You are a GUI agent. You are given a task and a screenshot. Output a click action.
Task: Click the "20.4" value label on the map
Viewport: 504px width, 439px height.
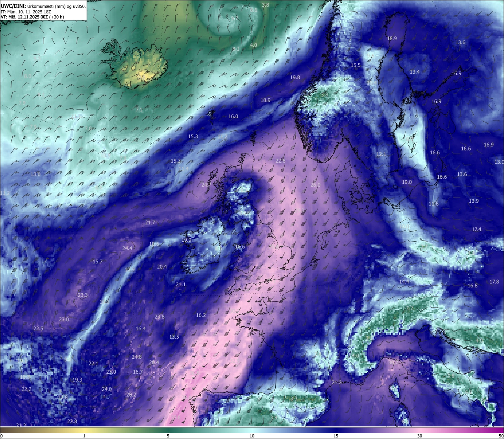point(162,267)
